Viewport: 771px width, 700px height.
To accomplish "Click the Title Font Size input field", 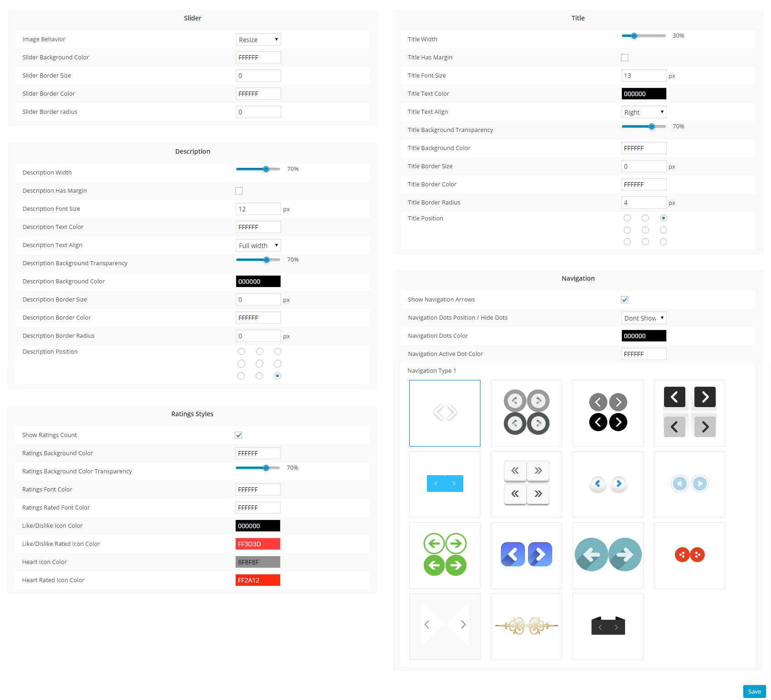I will pyautogui.click(x=644, y=76).
